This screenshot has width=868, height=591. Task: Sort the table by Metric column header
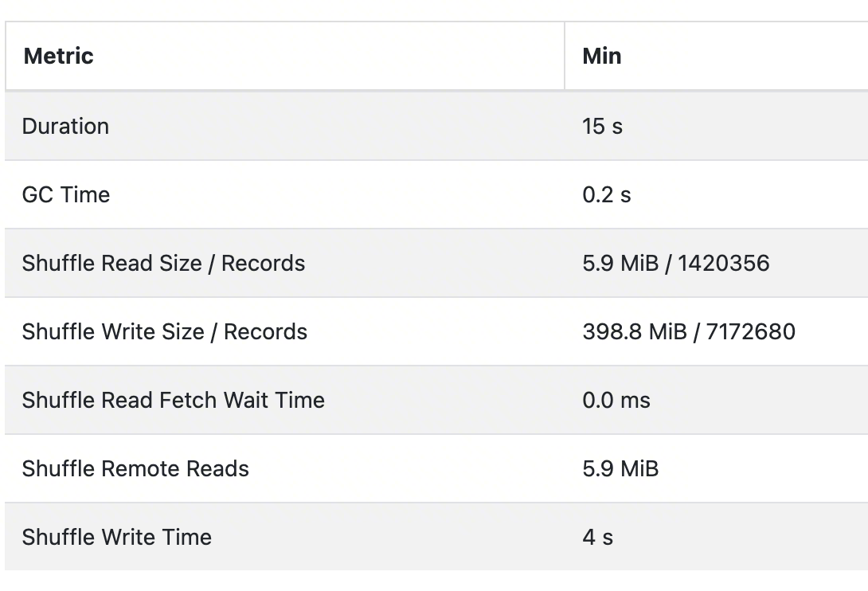[x=58, y=57]
